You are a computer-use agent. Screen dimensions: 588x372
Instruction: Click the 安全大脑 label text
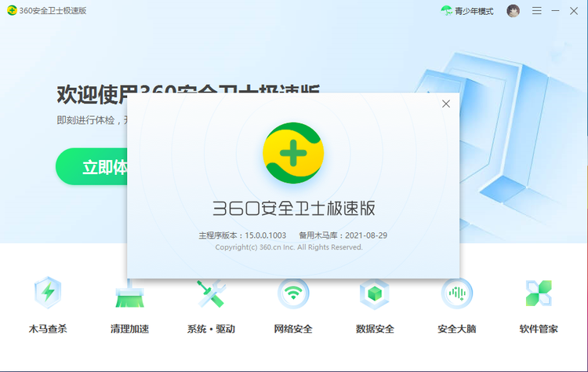(x=457, y=329)
